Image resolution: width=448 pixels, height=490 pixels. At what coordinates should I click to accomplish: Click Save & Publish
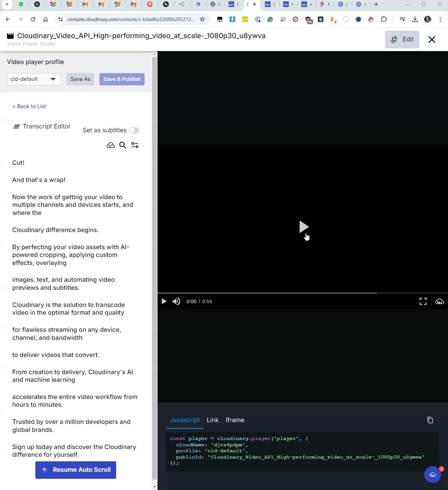click(122, 79)
